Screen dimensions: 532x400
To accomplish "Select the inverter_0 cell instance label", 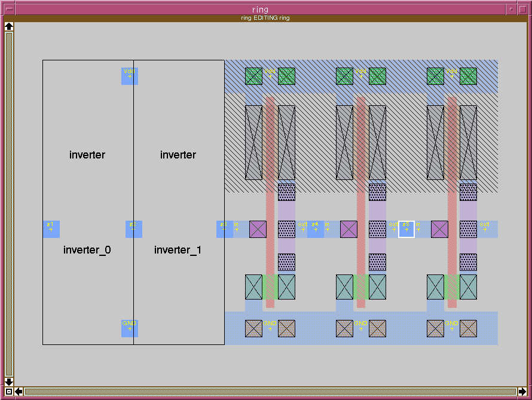I will pos(87,251).
